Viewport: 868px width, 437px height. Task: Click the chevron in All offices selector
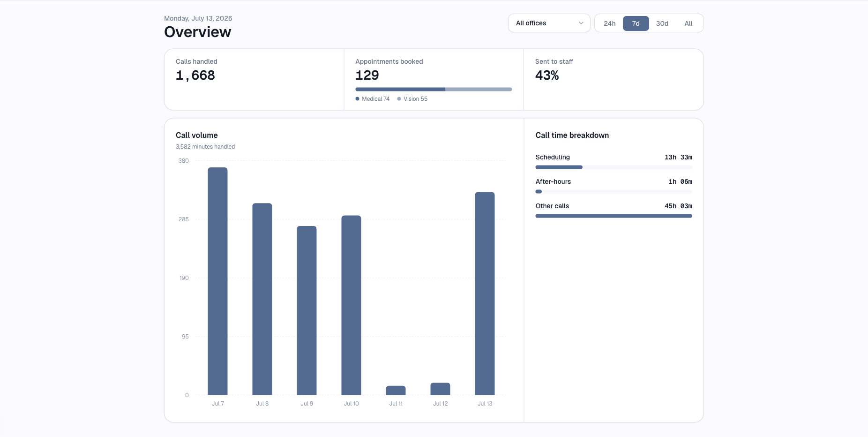coord(581,23)
